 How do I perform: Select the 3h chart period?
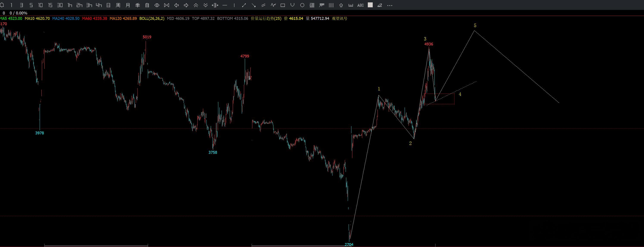[89, 5]
